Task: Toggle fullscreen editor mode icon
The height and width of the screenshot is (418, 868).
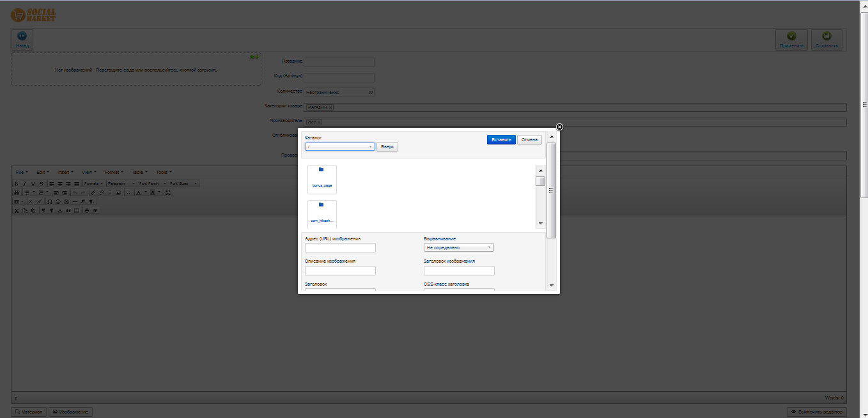Action: 168,192
